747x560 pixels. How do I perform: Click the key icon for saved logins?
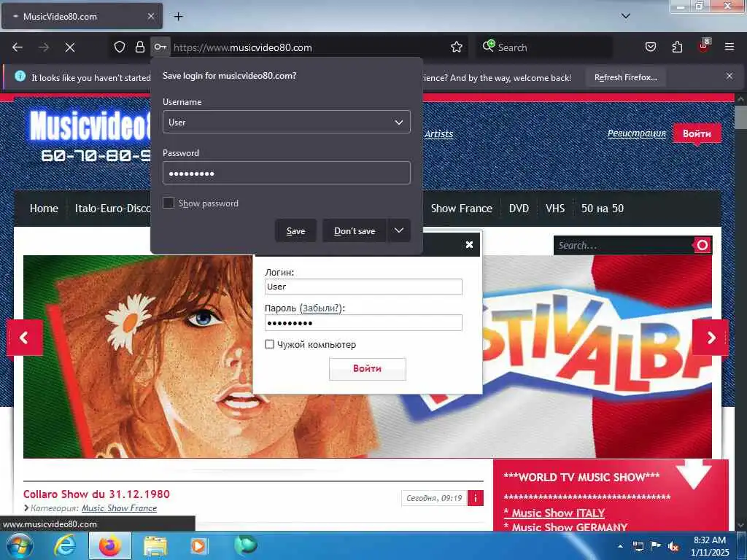pos(160,47)
